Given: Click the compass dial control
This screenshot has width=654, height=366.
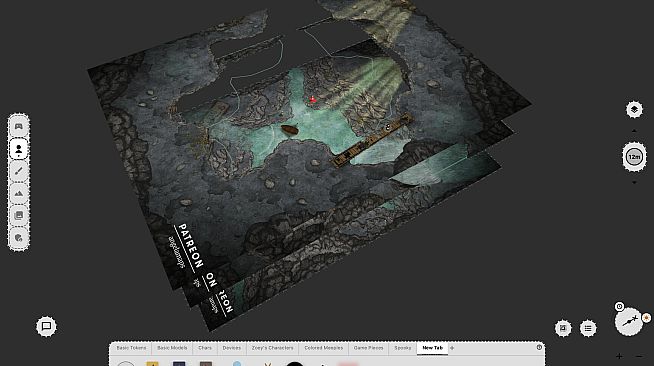Looking at the screenshot, I should [629, 321].
